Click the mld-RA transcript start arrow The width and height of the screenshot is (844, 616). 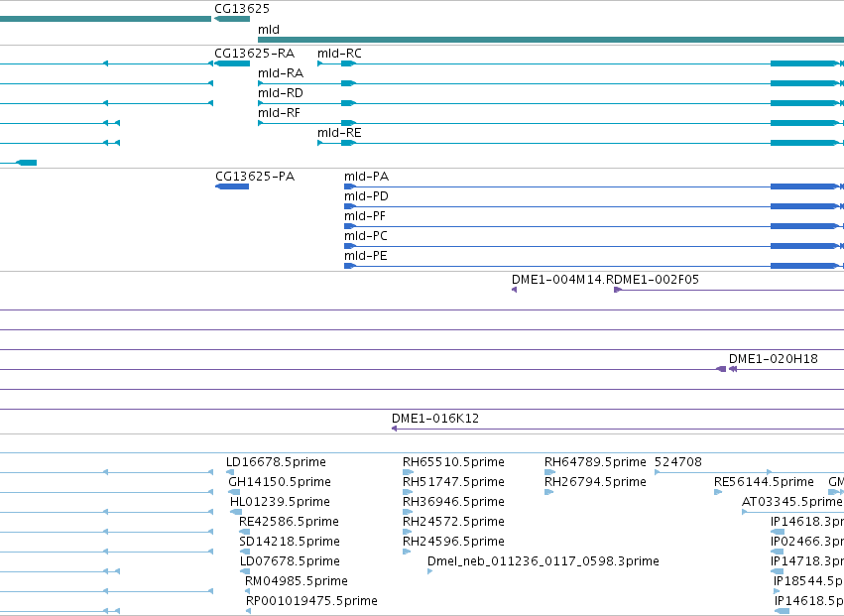261,83
